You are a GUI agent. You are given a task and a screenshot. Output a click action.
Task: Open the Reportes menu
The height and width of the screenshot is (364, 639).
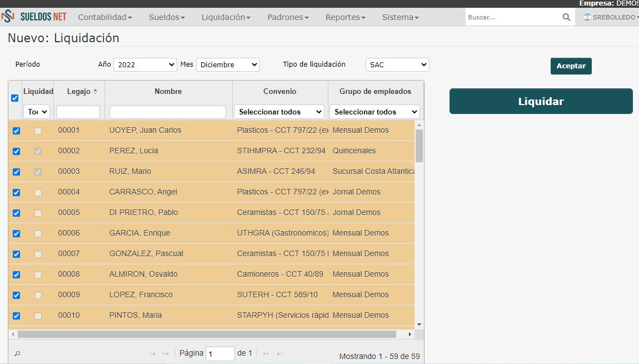(345, 17)
